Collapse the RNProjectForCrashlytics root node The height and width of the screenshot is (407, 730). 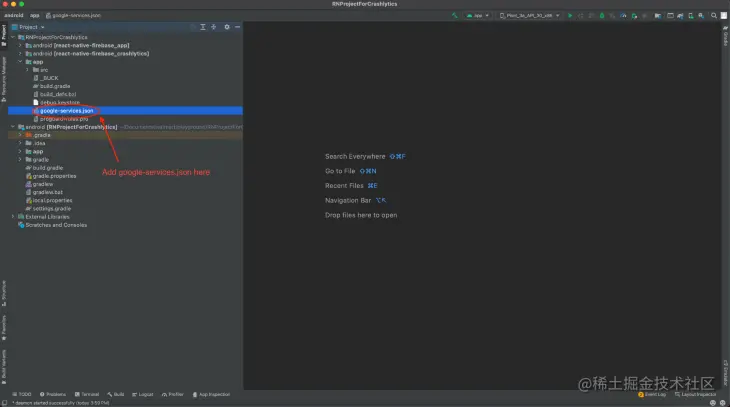(x=13, y=37)
